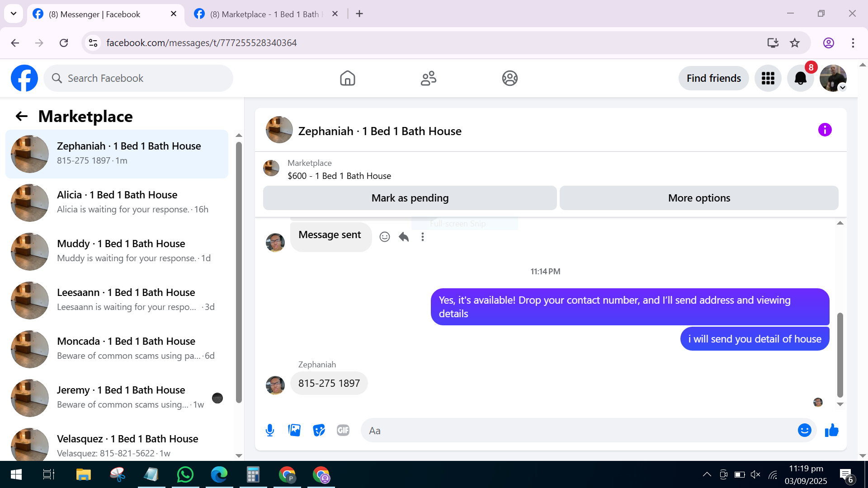Open the $600 - 1 Bed 1 Bath House listing
The image size is (868, 488).
339,176
